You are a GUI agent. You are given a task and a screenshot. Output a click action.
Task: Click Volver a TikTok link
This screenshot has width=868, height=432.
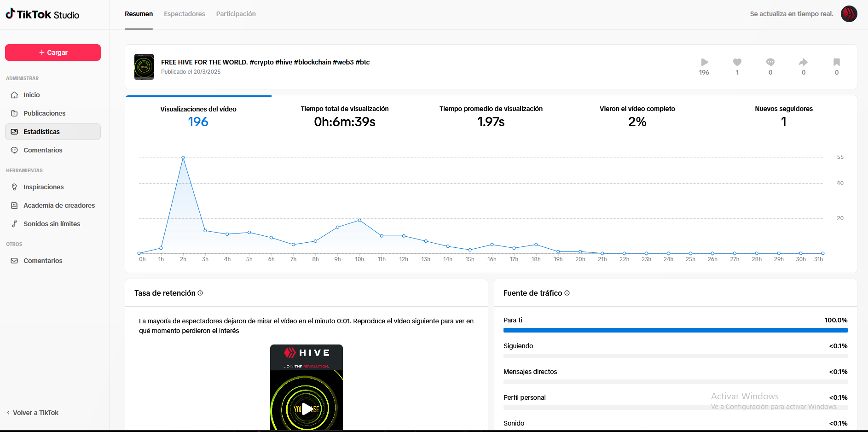coord(35,413)
